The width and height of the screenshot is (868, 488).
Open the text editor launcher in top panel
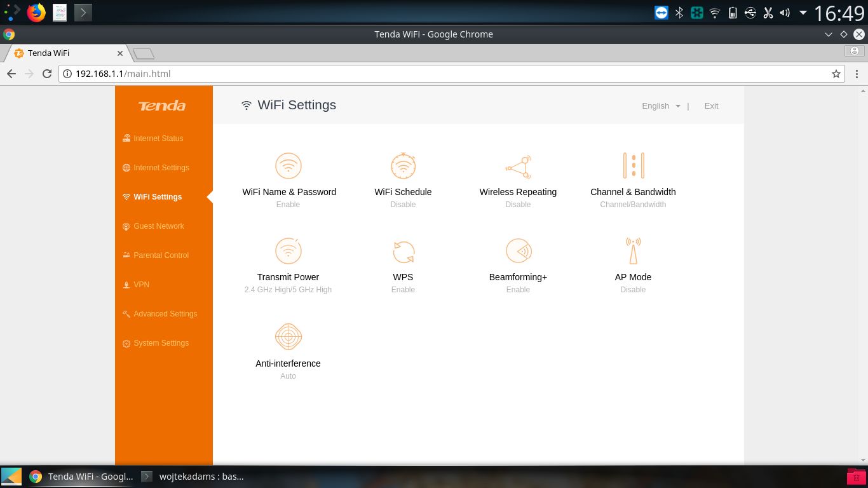(x=59, y=12)
